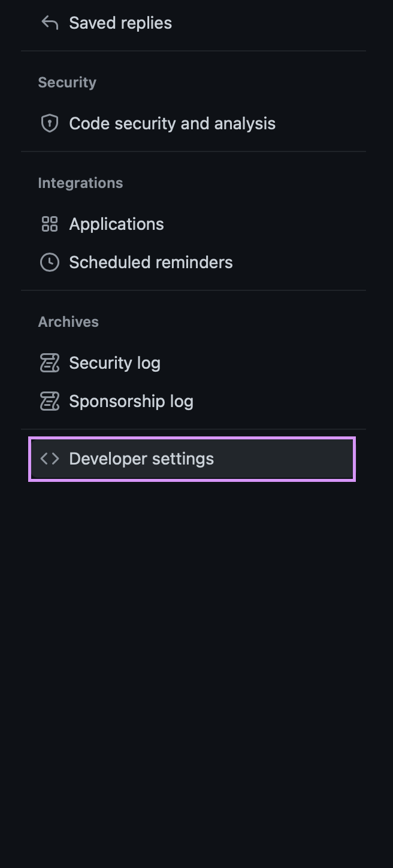
Task: Click the clock icon for Scheduled reminders
Action: [x=50, y=262]
